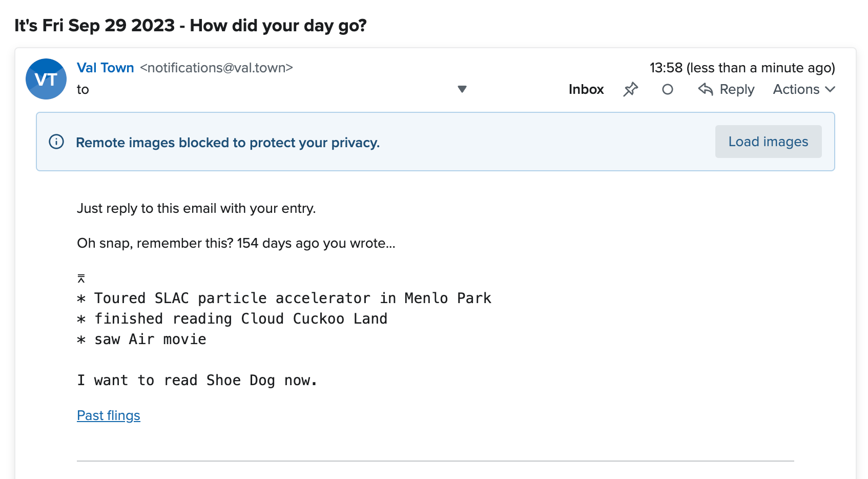Toggle the pin state of this message
The width and height of the screenshot is (868, 479).
coord(630,89)
